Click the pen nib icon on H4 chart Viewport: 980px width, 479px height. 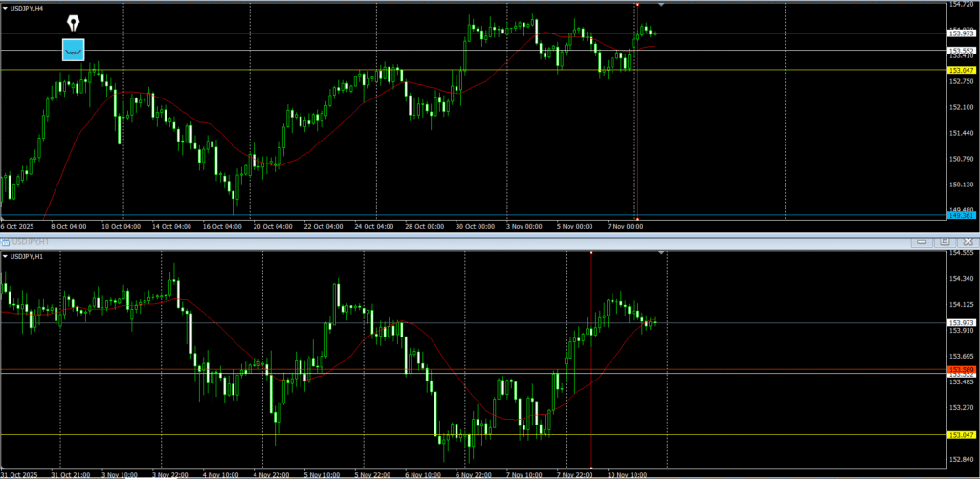[74, 22]
